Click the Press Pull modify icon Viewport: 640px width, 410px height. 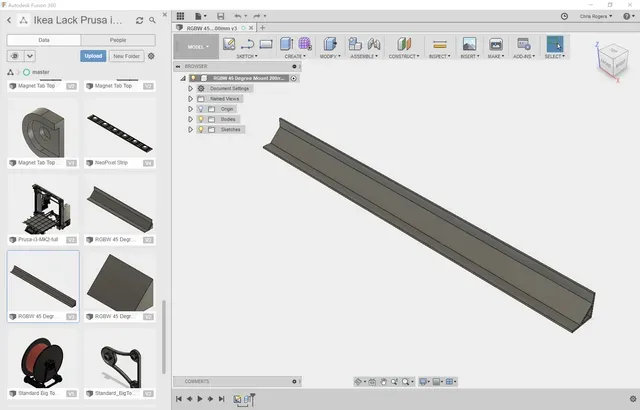[x=330, y=44]
